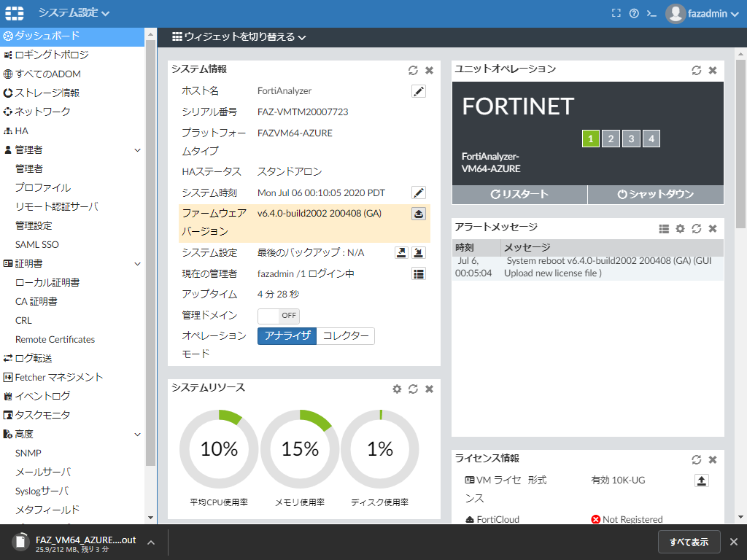
Task: Close the ライセンス情報 widget
Action: coord(713,459)
